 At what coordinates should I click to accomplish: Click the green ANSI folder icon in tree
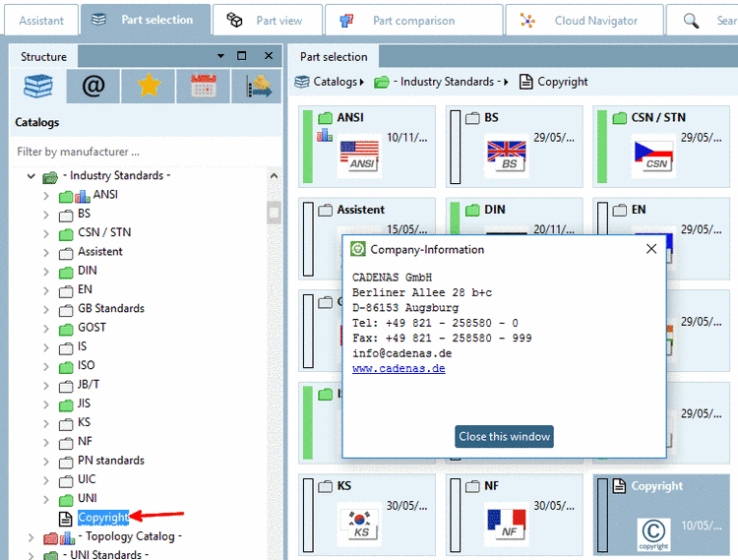point(66,196)
